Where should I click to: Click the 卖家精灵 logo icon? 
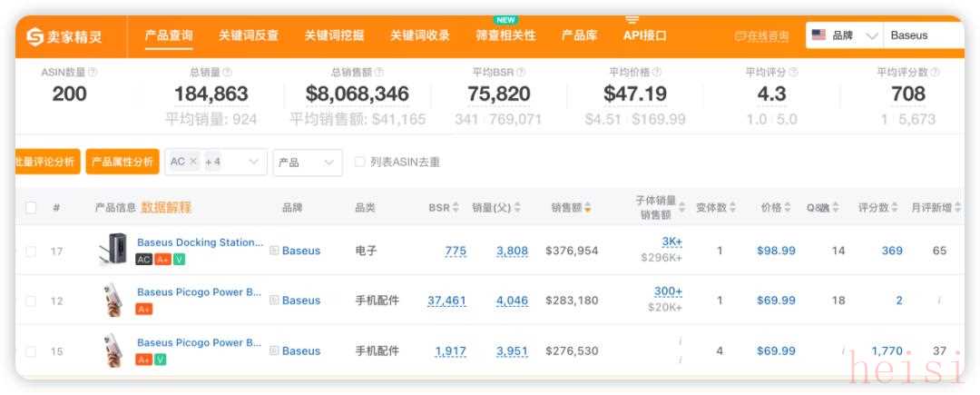tap(35, 36)
